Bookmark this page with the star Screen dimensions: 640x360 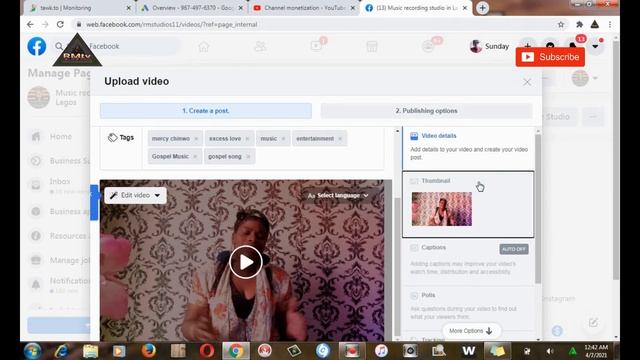[561, 24]
